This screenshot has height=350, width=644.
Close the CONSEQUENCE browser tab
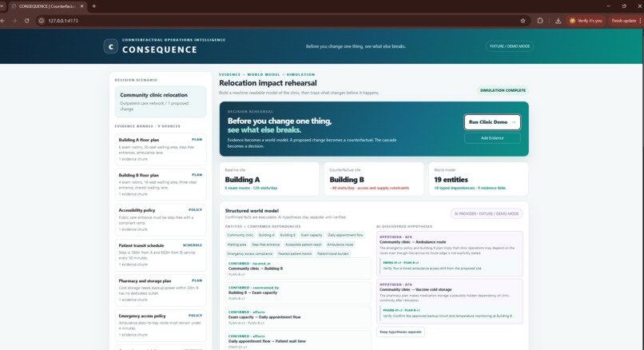point(81,6)
